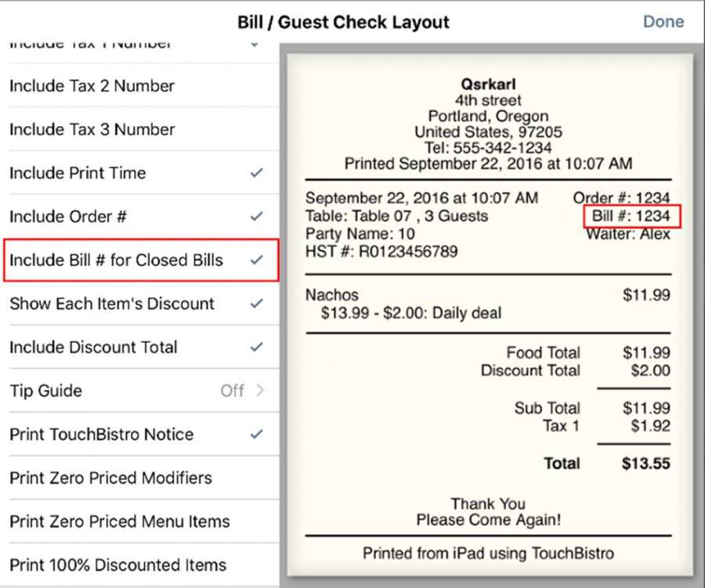The width and height of the screenshot is (705, 588).
Task: Tap the Done button
Action: pyautogui.click(x=663, y=21)
